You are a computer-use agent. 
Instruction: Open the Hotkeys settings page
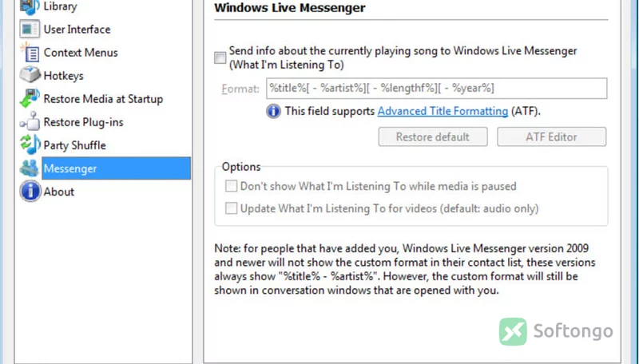click(x=64, y=76)
